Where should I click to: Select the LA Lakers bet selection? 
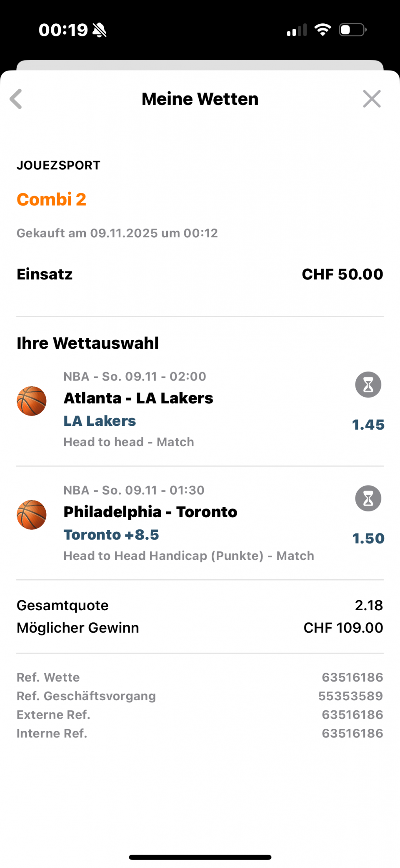pyautogui.click(x=100, y=421)
